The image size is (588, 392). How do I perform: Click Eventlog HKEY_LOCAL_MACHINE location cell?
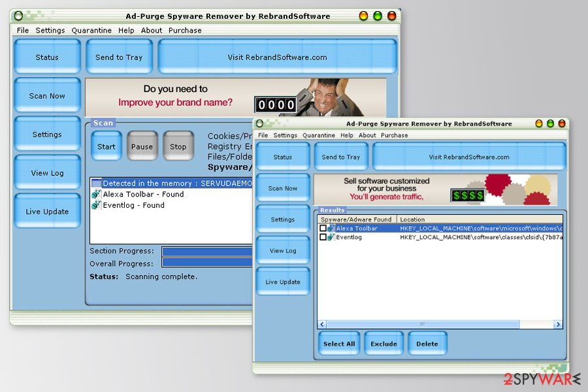[481, 237]
